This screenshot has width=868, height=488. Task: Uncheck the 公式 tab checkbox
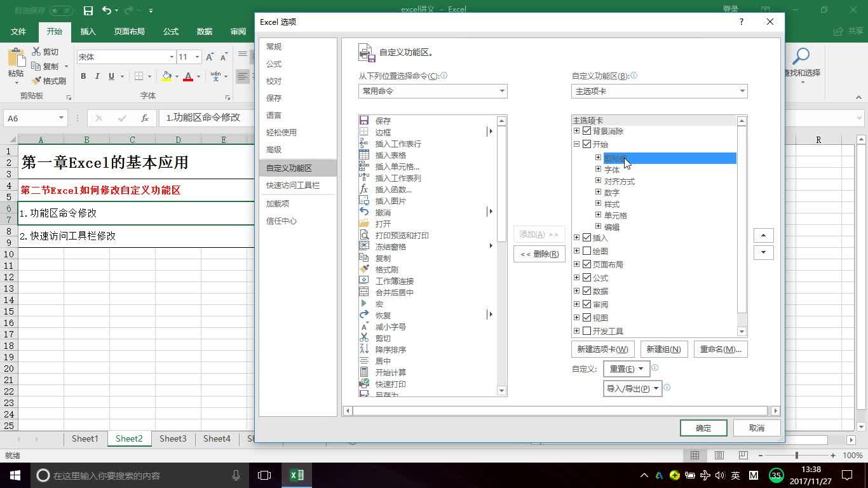(587, 278)
